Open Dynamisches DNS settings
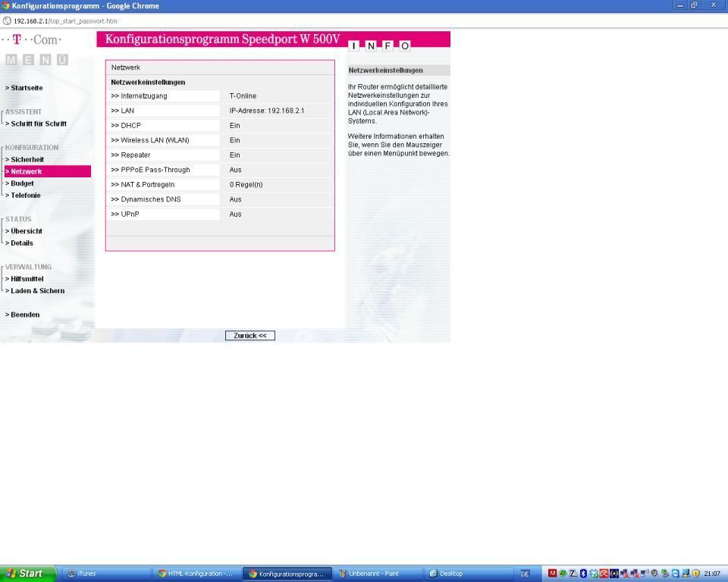 (146, 199)
